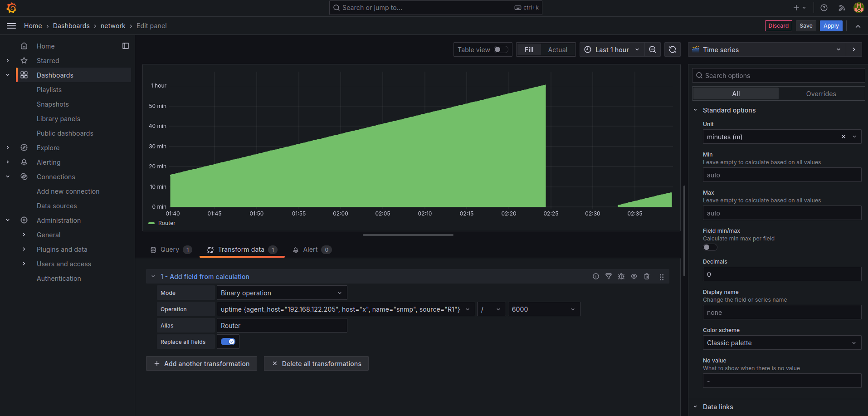Collapse options pane with right chevron
This screenshot has height=416, width=868.
point(854,49)
